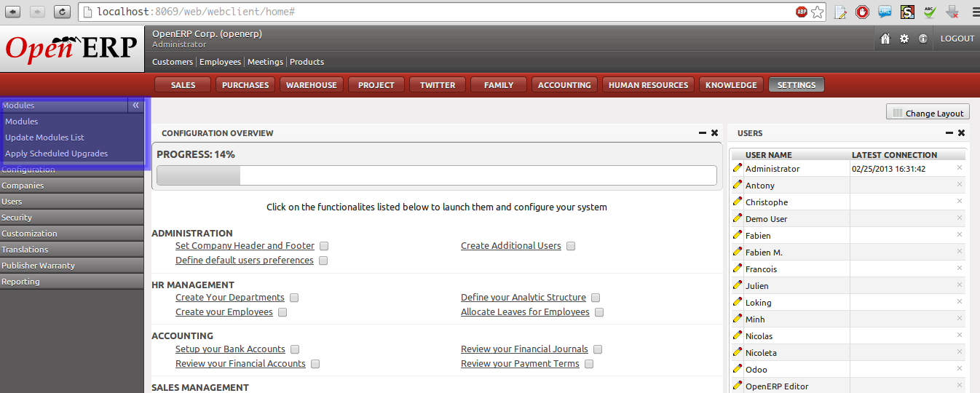Click pencil icon beside Demo User
The height and width of the screenshot is (393, 980).
738,218
